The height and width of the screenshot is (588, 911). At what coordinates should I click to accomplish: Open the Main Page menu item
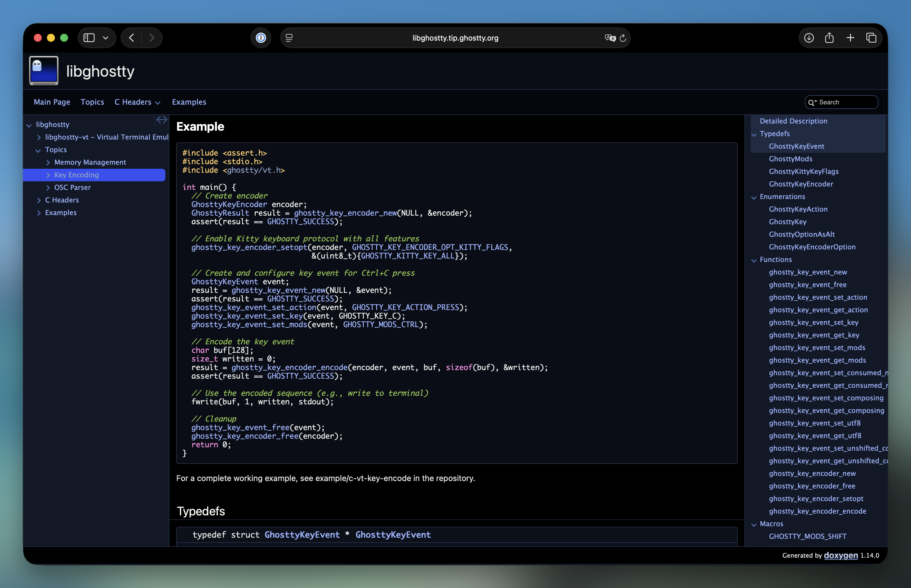tap(52, 102)
